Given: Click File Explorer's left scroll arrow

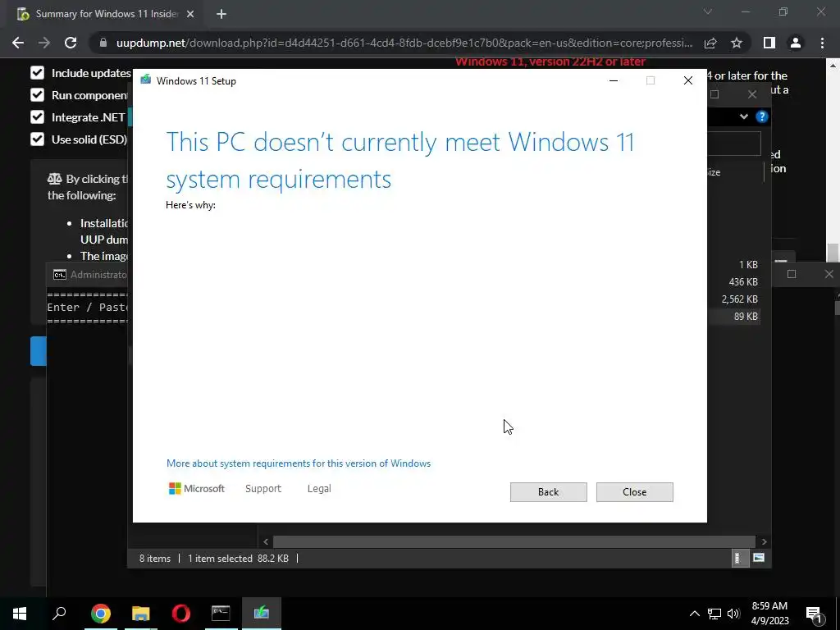Looking at the screenshot, I should (x=266, y=541).
